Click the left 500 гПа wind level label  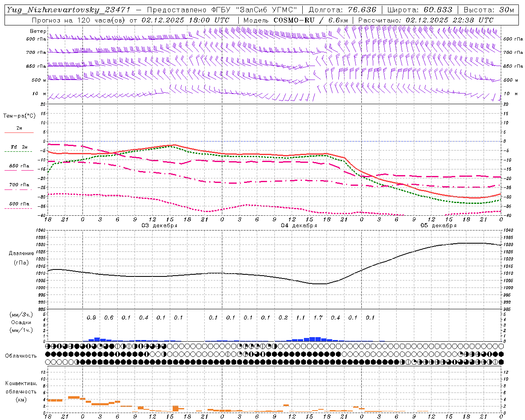pyautogui.click(x=36, y=39)
